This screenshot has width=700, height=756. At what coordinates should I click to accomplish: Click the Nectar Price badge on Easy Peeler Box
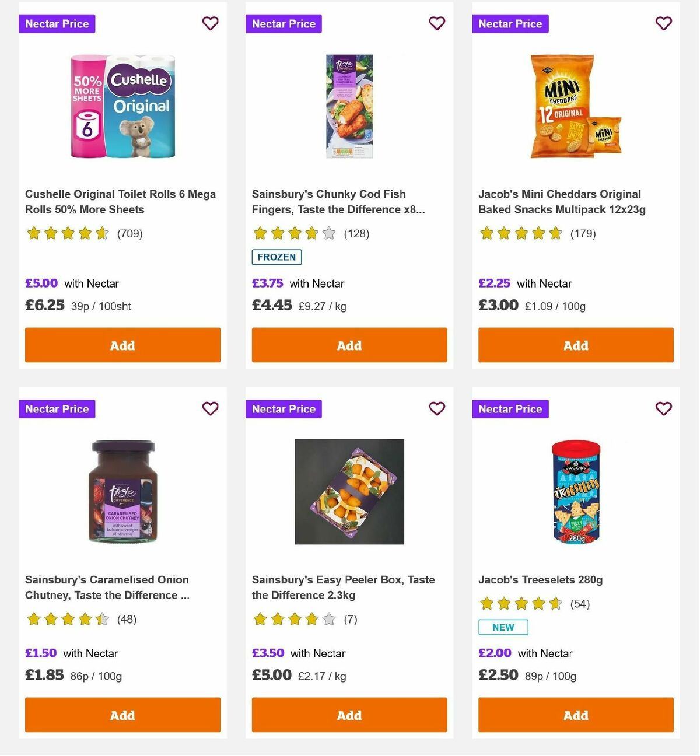pyautogui.click(x=283, y=409)
